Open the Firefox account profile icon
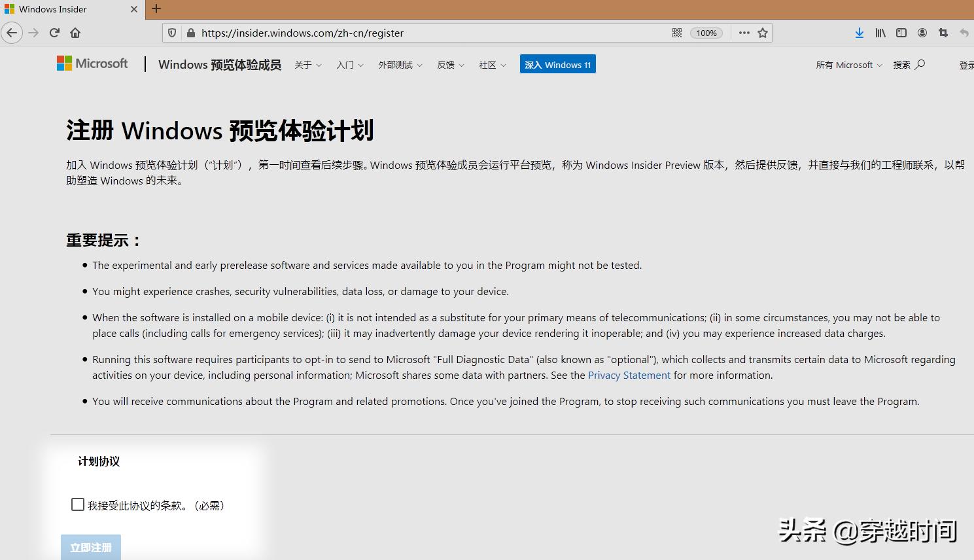974x560 pixels. (x=922, y=32)
